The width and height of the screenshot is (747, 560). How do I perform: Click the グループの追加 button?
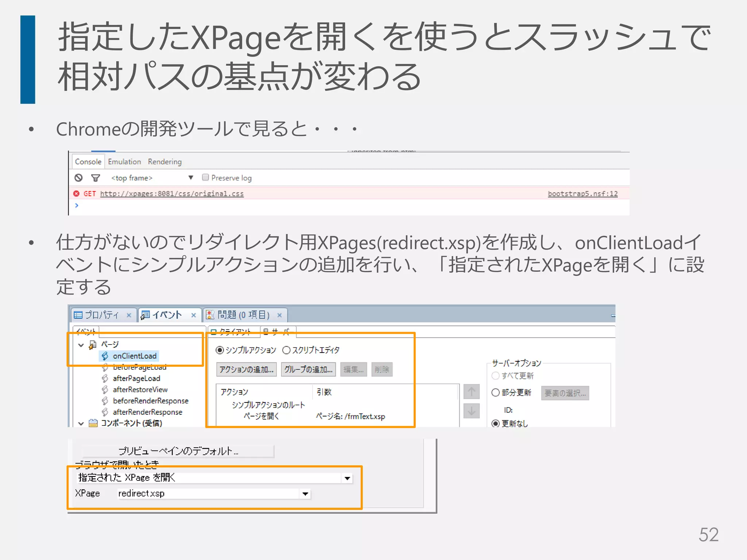(308, 369)
